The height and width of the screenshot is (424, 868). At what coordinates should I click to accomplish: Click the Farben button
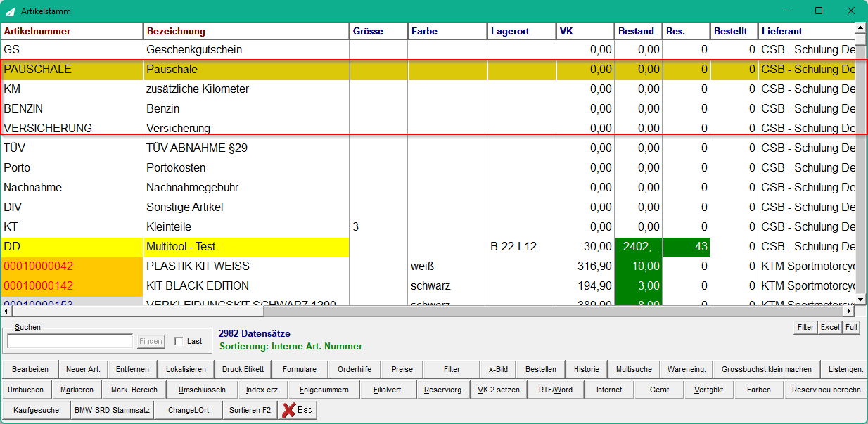[x=759, y=390]
